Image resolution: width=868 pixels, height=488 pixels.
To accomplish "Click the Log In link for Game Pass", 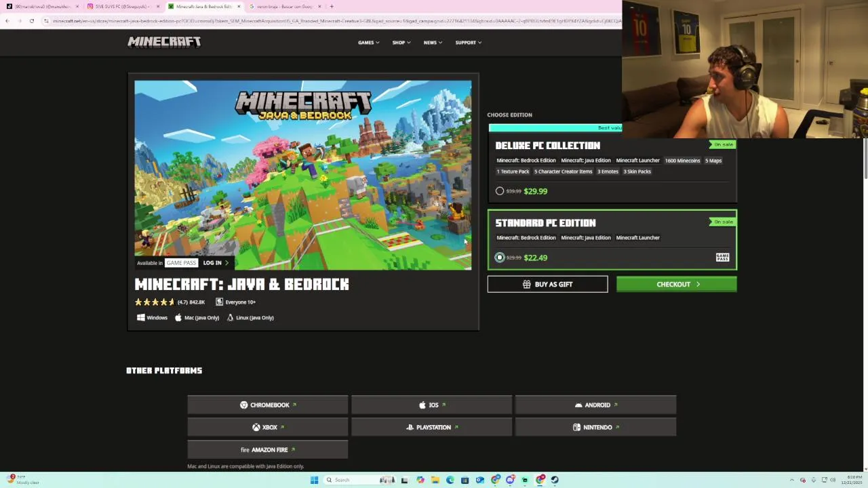I will (216, 263).
